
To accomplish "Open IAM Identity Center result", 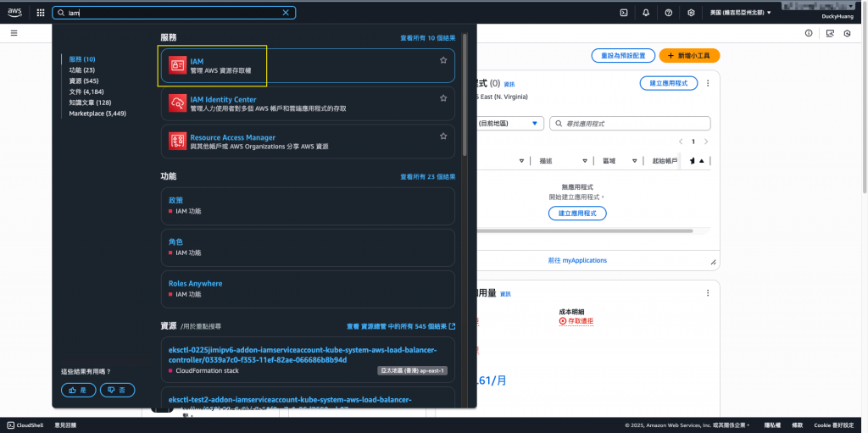I will pos(308,103).
